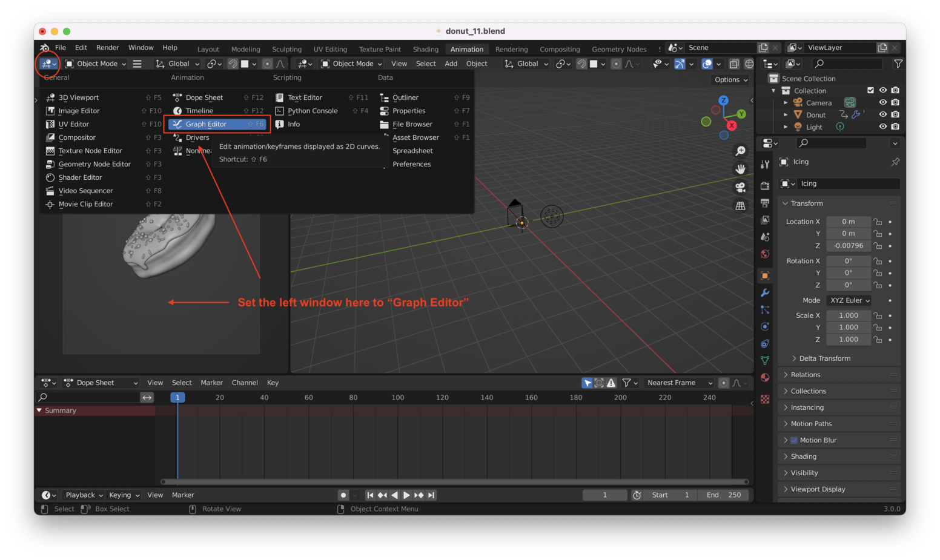
Task: Enable snapping with the magnet icon
Action: point(581,64)
